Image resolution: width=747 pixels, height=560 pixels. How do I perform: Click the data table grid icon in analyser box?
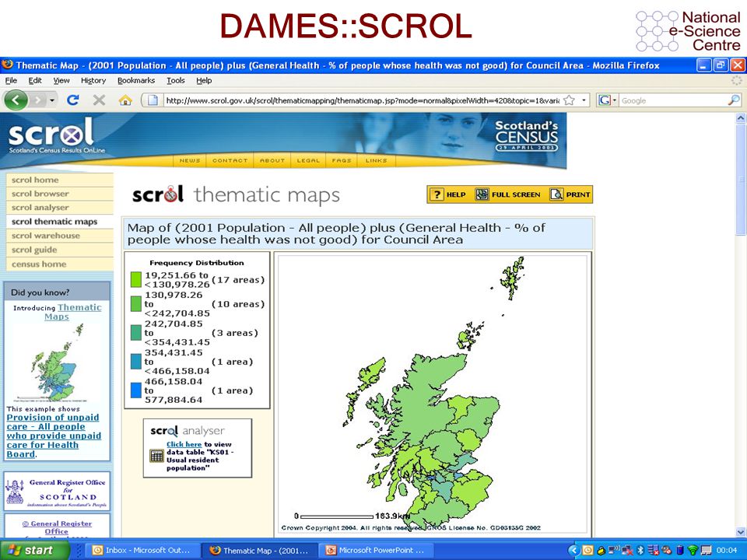pyautogui.click(x=156, y=456)
